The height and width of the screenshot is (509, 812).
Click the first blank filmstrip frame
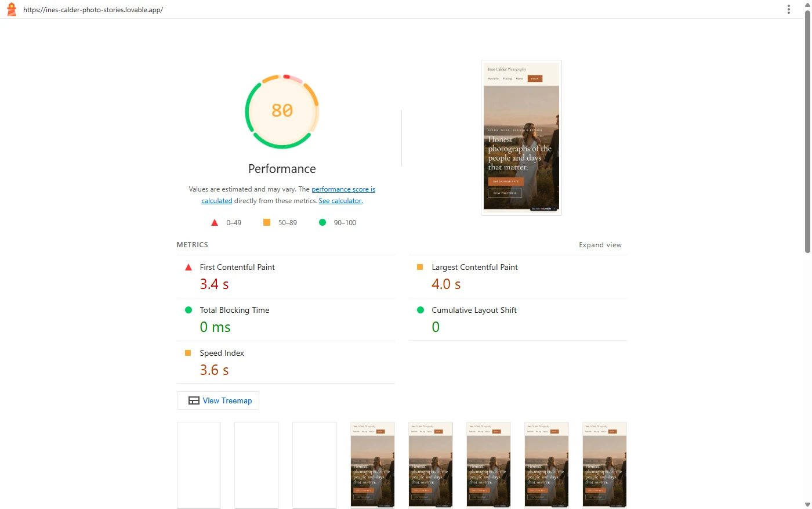pyautogui.click(x=199, y=465)
